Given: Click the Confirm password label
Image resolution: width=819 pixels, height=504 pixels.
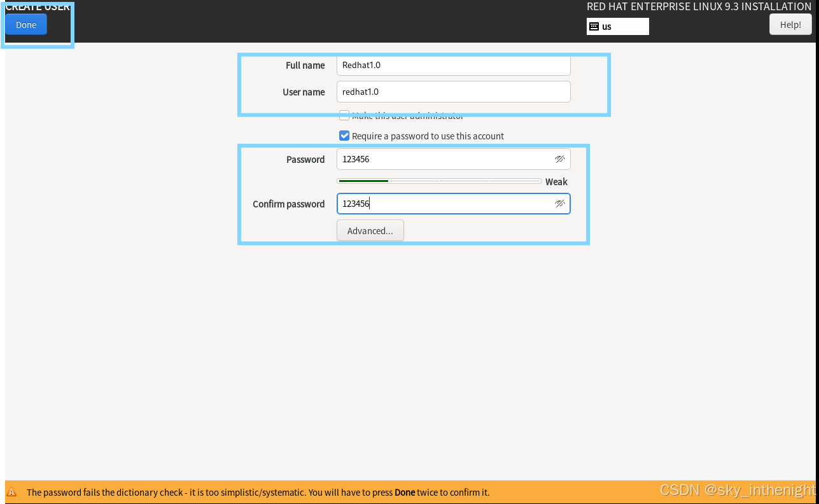Looking at the screenshot, I should pyautogui.click(x=289, y=204).
